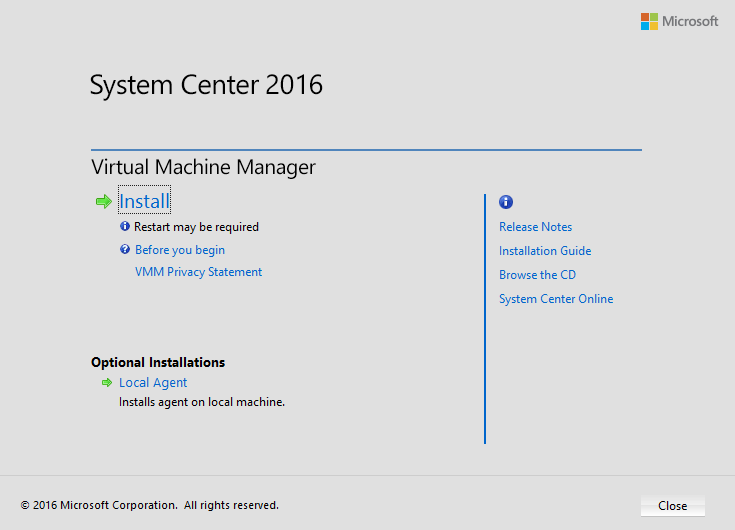735x530 pixels.
Task: Click the 'Virtual Machine Manager' heading
Action: tap(203, 167)
